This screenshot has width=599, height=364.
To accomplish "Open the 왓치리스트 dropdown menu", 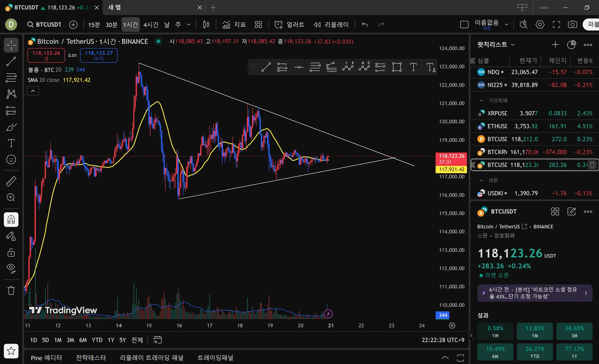I will (x=496, y=44).
